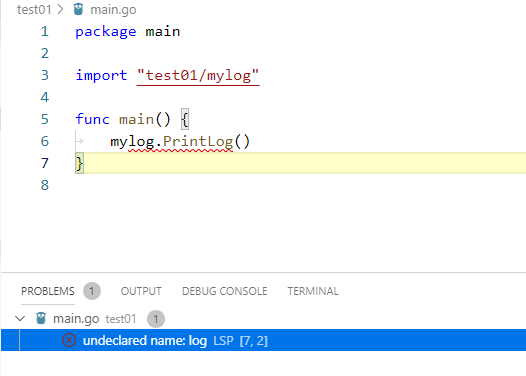The height and width of the screenshot is (376, 526).
Task: Collapse the main.go problems group chevron
Action: pyautogui.click(x=20, y=318)
